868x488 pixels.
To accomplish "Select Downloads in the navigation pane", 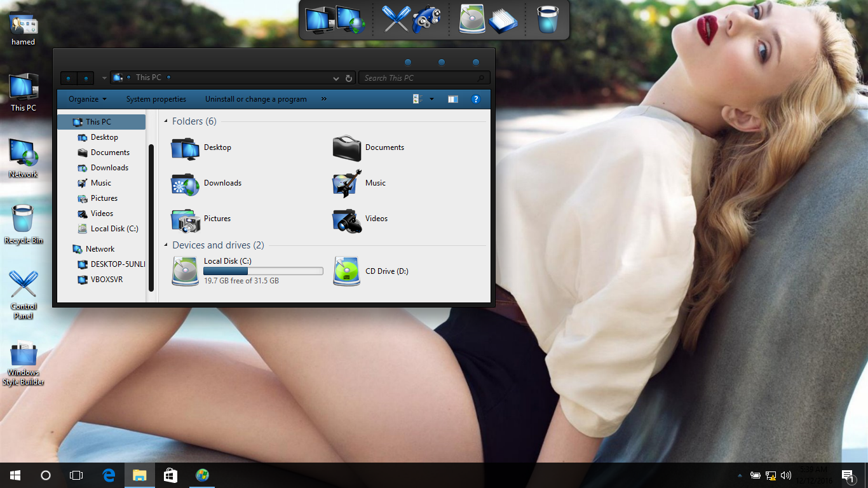I will pyautogui.click(x=109, y=168).
